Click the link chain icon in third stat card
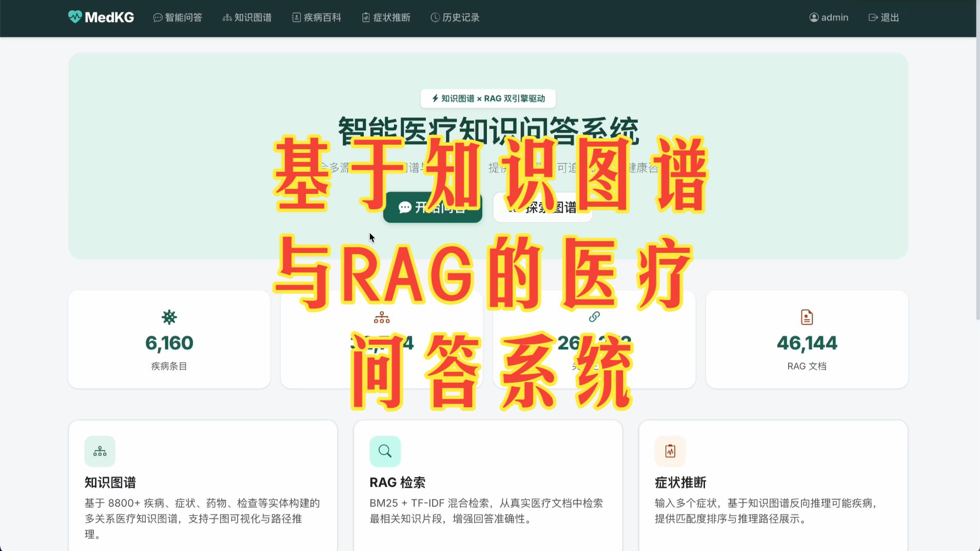Screen dimensions: 980x551 [594, 317]
